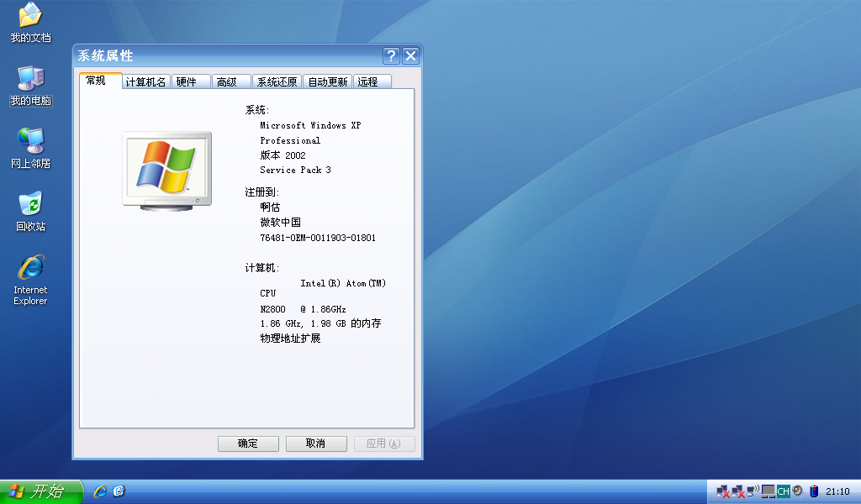Select the 自动更新 tab
The image size is (861, 504).
click(x=327, y=81)
